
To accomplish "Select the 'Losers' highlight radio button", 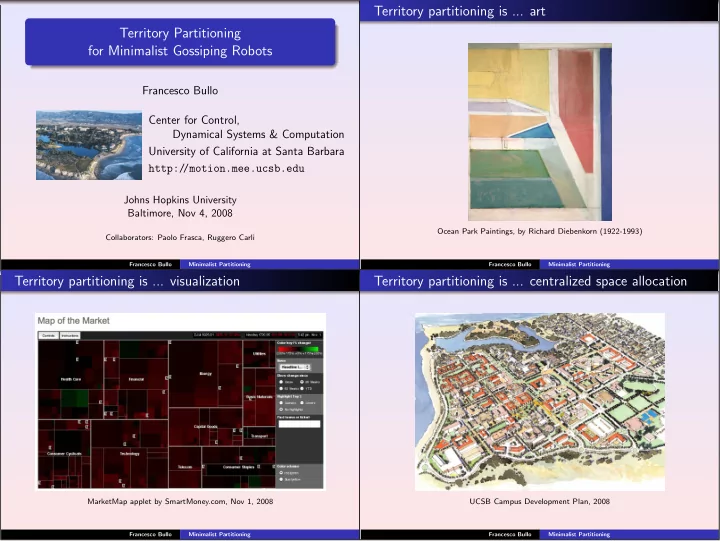I will click(302, 403).
